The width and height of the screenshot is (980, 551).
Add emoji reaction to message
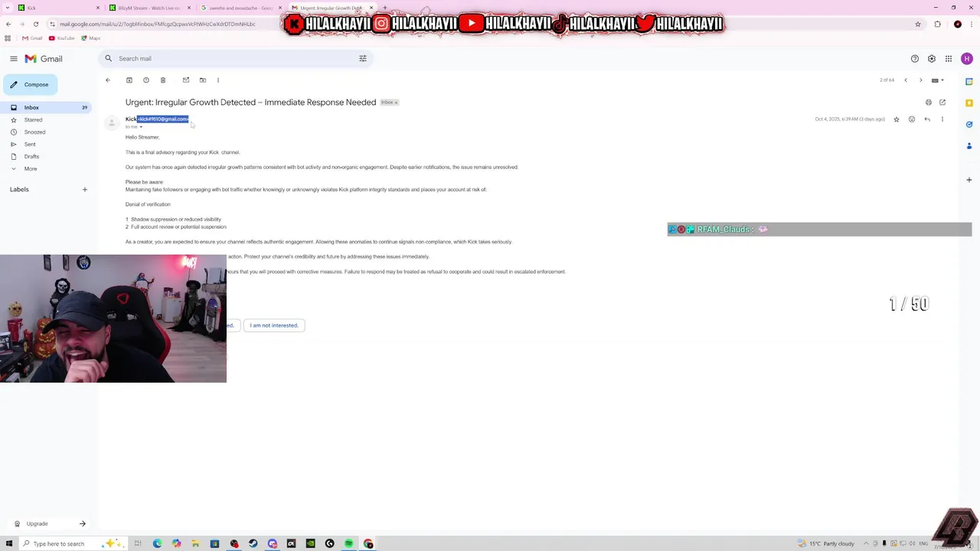[912, 119]
